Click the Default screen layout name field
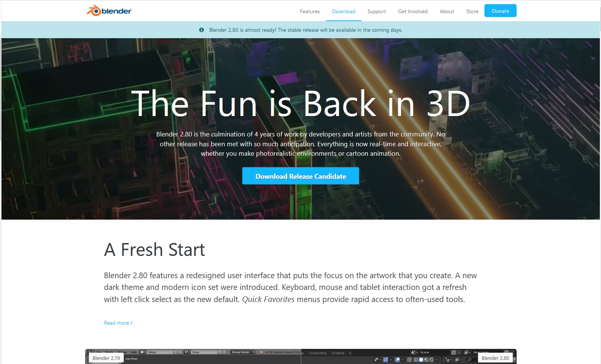This screenshot has height=364, width=601. (159, 352)
